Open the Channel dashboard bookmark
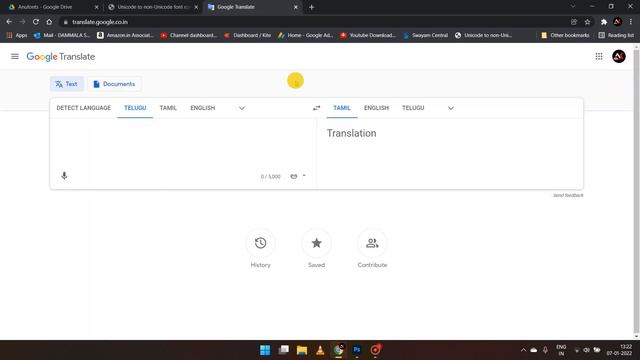640x360 pixels. [x=189, y=36]
